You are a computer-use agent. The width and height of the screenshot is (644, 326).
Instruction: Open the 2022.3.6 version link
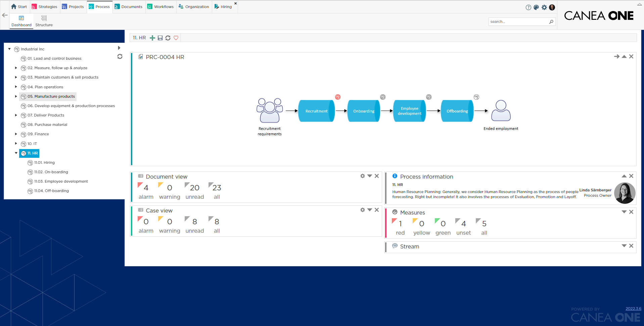633,309
